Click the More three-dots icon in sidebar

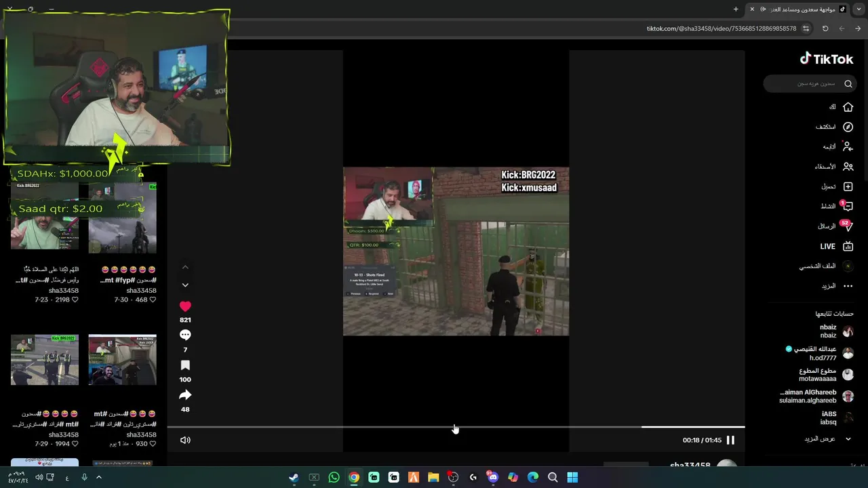coord(848,286)
